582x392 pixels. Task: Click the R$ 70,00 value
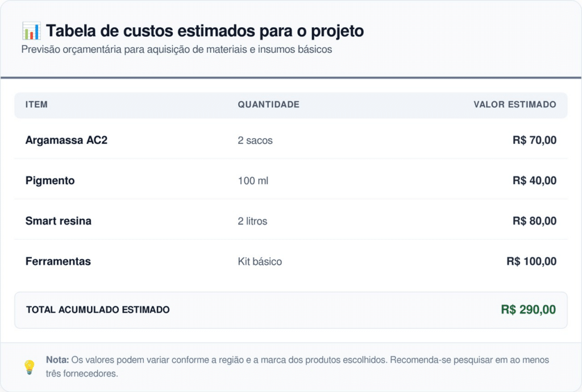(534, 140)
